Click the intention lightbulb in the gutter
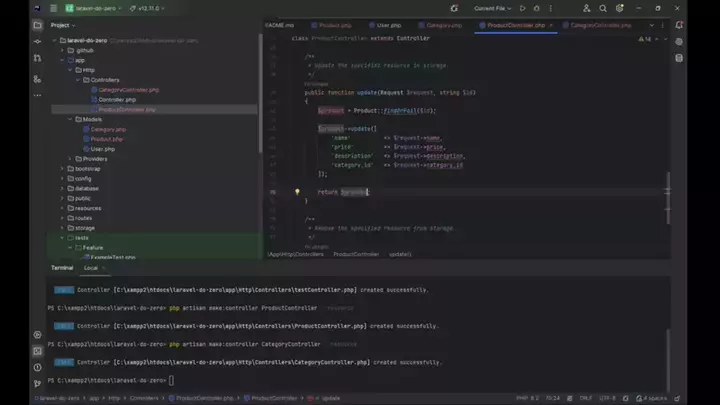Image resolution: width=720 pixels, height=405 pixels. click(297, 191)
